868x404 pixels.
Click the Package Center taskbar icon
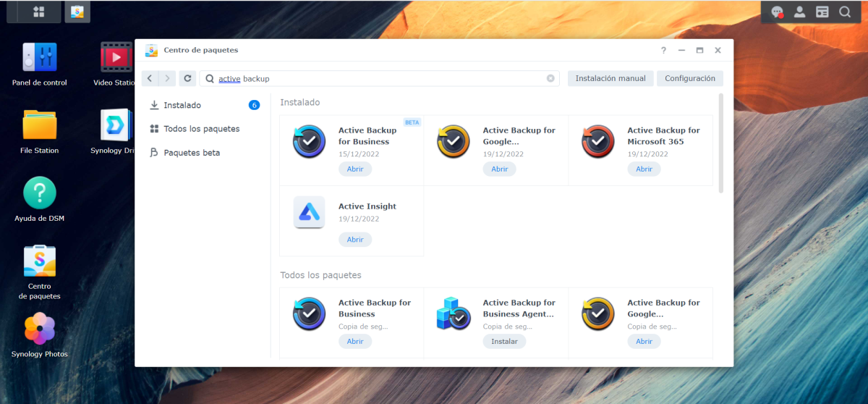point(77,12)
